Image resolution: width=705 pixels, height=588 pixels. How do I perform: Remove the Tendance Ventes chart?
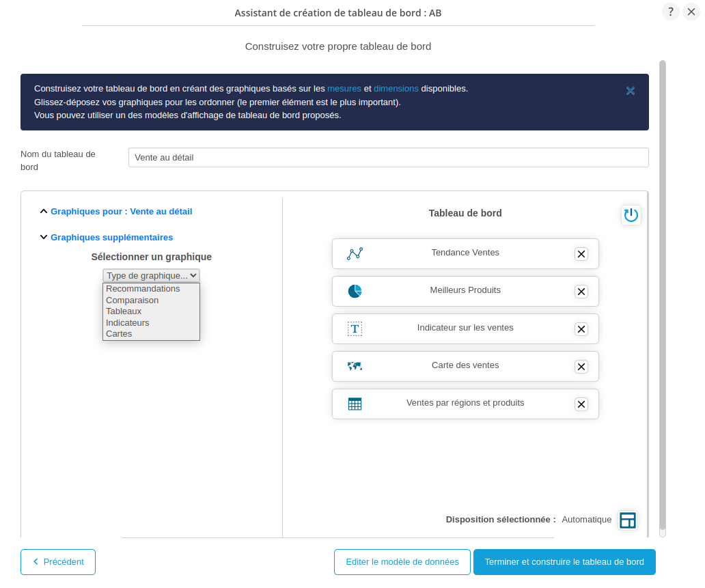click(581, 254)
